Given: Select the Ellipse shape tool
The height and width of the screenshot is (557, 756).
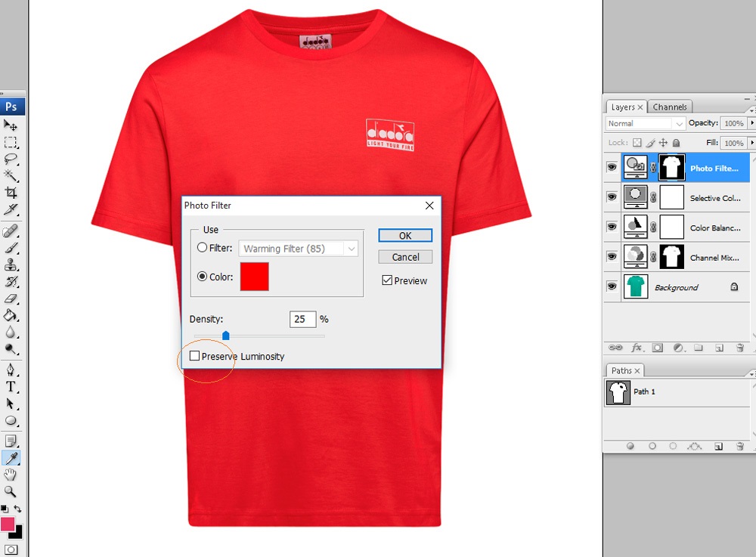Looking at the screenshot, I should coord(10,421).
